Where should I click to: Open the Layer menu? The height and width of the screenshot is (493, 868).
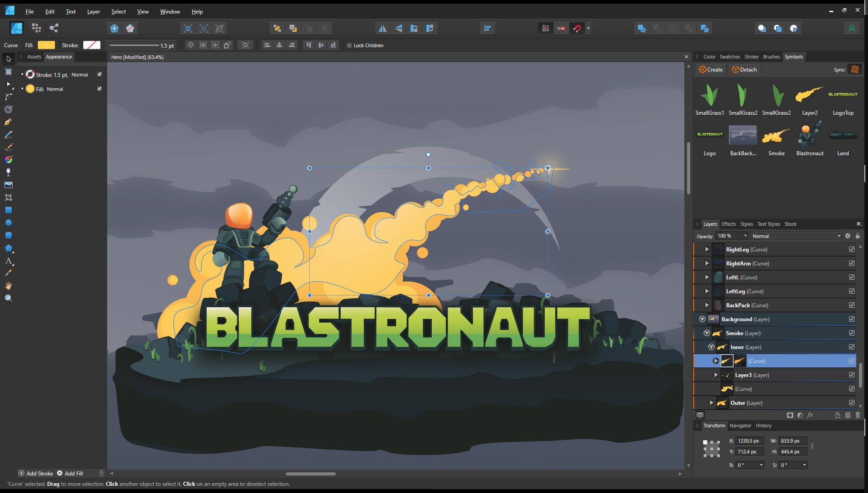click(x=93, y=12)
